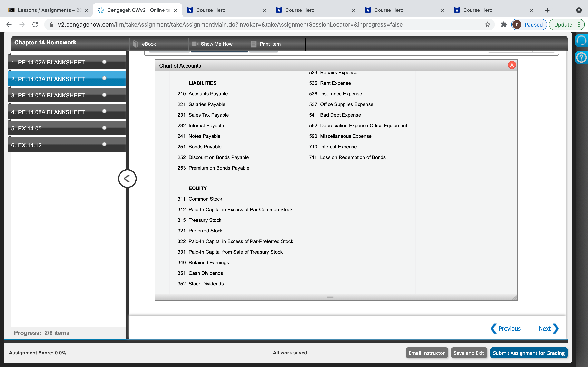Go to the Next item

point(548,329)
